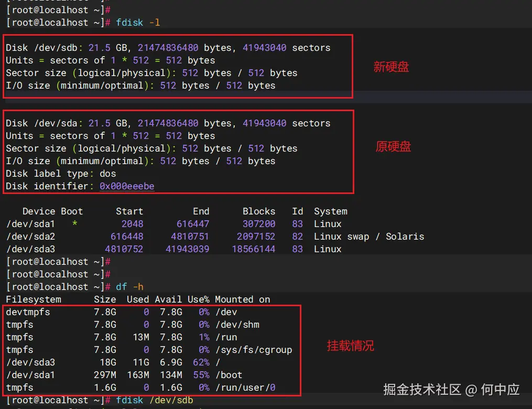Click the 'Mounted on' column header

coord(243,300)
